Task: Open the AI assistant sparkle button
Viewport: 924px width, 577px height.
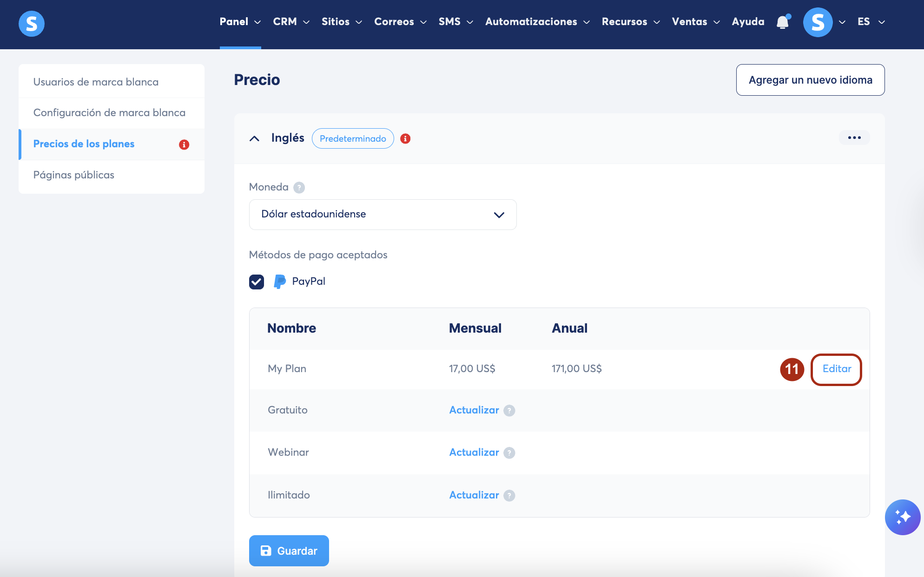Action: pos(902,517)
